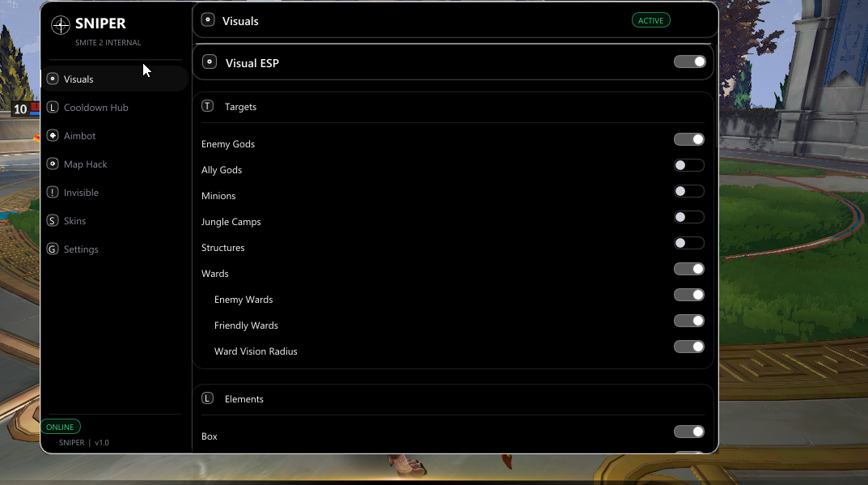Toggle the Visual ESP master switch
The image size is (868, 485).
pyautogui.click(x=690, y=62)
